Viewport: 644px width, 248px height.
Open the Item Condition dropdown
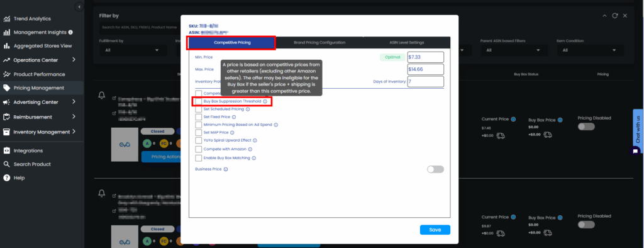pyautogui.click(x=590, y=50)
